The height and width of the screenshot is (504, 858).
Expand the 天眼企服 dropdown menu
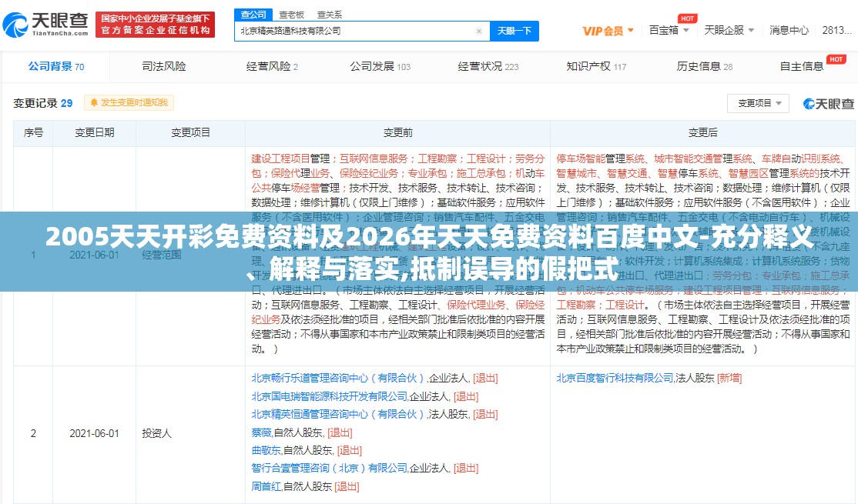point(729,31)
